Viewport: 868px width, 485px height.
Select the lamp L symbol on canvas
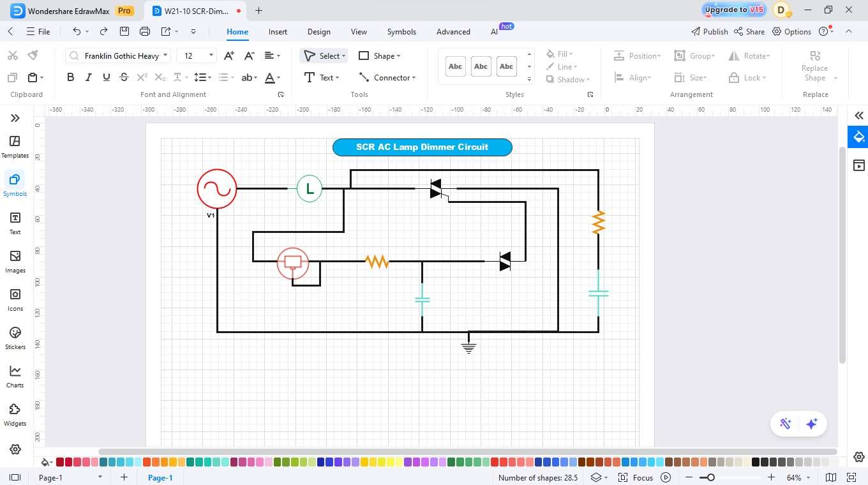pos(310,189)
